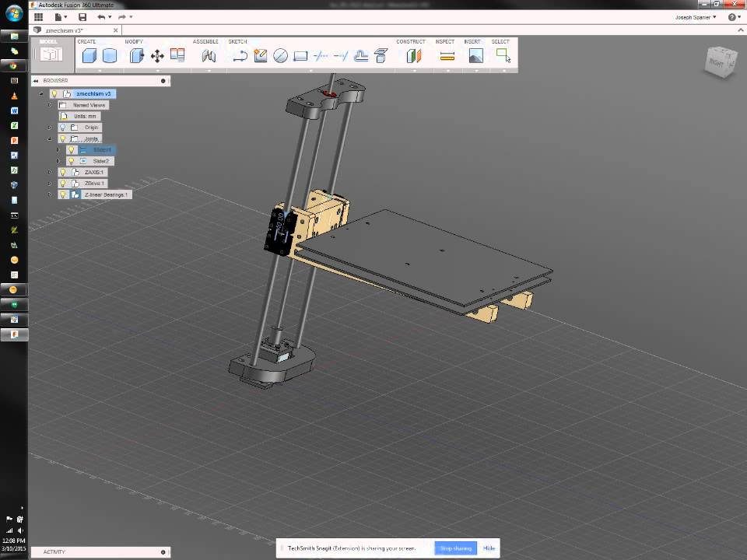Open the Help question mark icon
Viewport: 747px width, 560px height.
731,17
